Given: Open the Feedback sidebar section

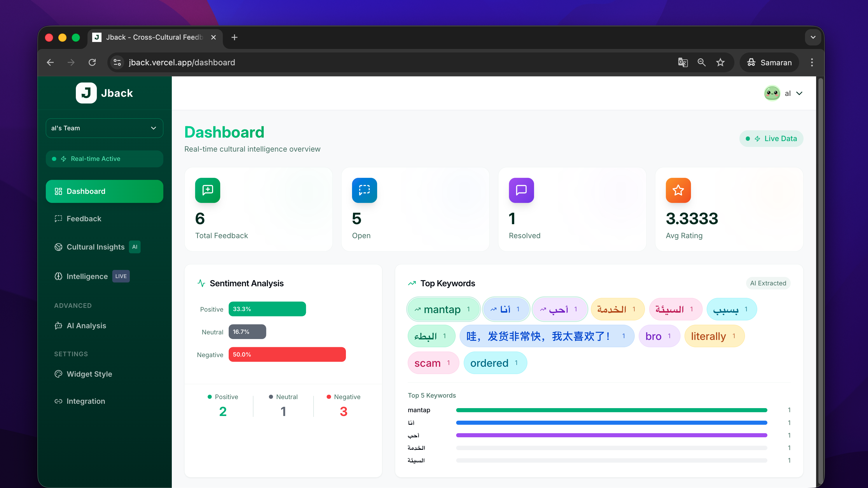Looking at the screenshot, I should tap(84, 219).
